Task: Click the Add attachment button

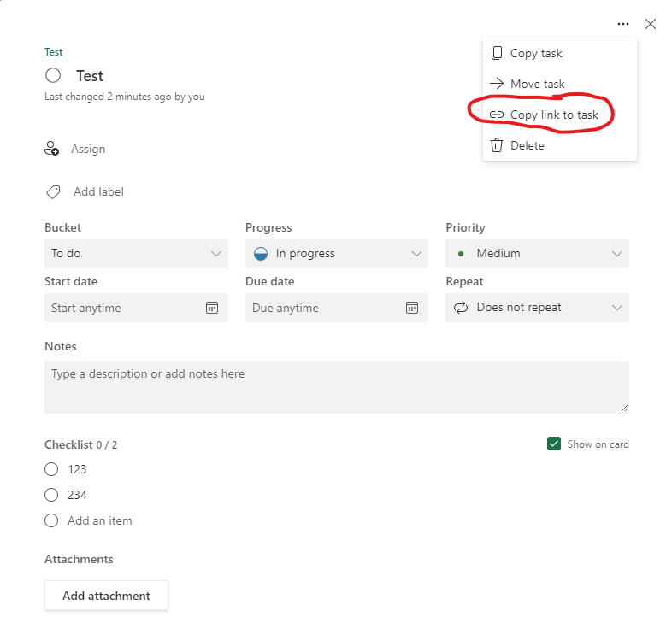Action: tap(106, 596)
